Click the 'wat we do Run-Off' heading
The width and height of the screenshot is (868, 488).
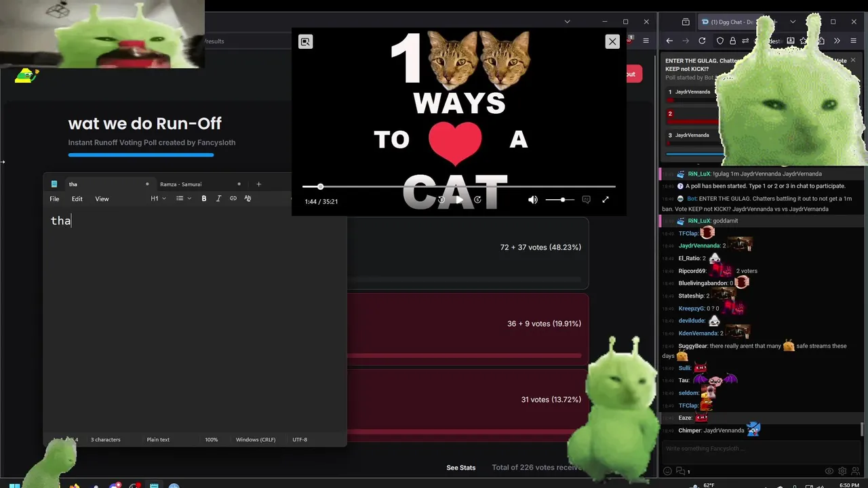point(144,123)
